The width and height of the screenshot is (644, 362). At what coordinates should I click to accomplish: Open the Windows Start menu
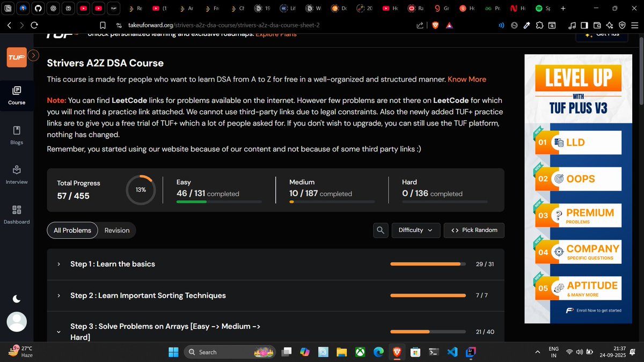[x=173, y=352]
